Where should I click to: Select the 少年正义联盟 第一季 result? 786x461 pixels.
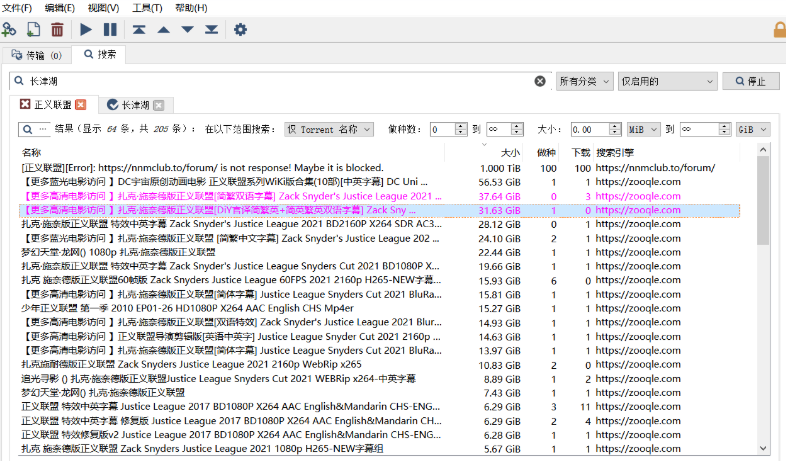point(379,308)
